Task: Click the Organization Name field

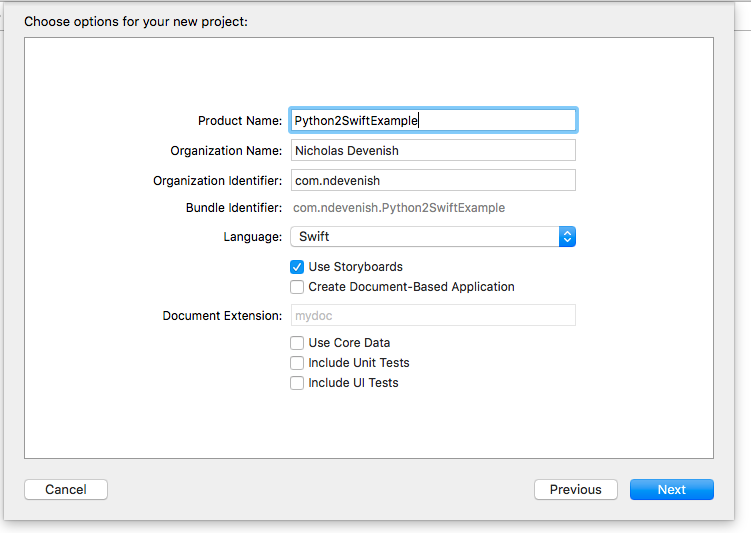Action: (433, 150)
